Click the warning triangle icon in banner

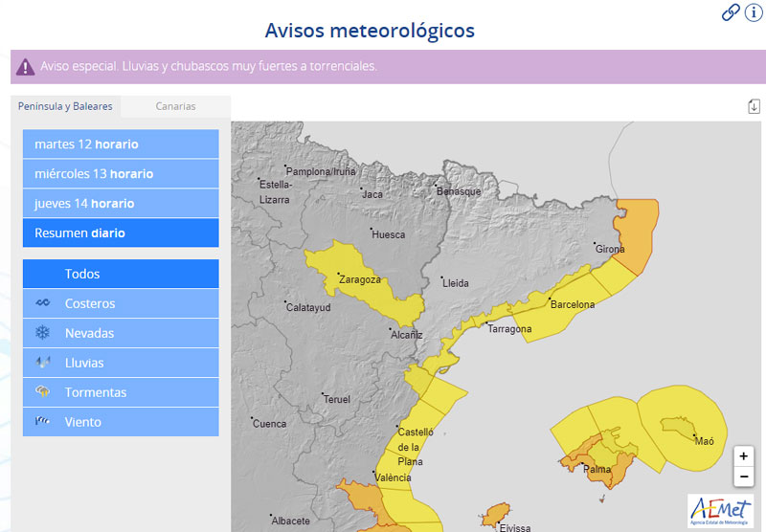[x=26, y=67]
